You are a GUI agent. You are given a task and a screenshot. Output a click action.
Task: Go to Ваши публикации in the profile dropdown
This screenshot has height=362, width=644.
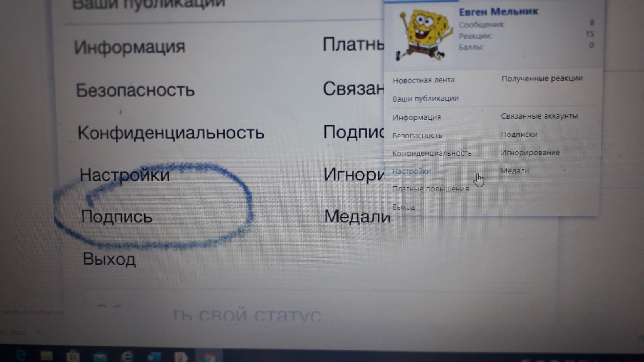[425, 98]
